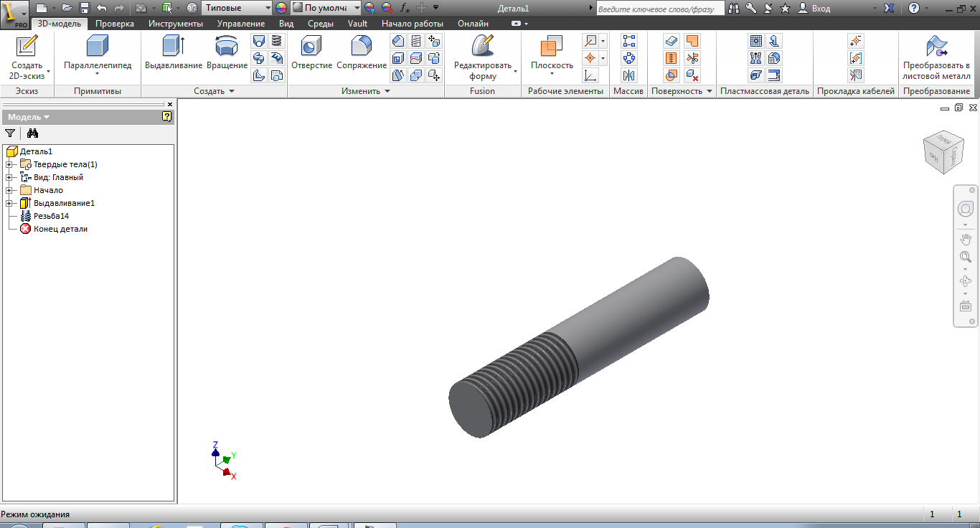980x528 pixels.
Task: Select the Hole (Отверстие) tool
Action: (x=311, y=52)
